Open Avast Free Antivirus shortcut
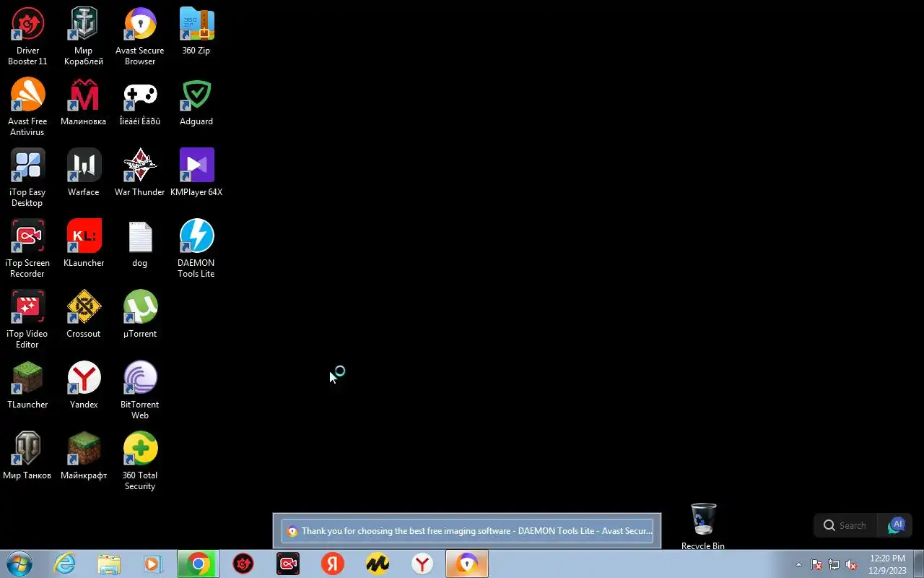This screenshot has height=578, width=924. (27, 107)
